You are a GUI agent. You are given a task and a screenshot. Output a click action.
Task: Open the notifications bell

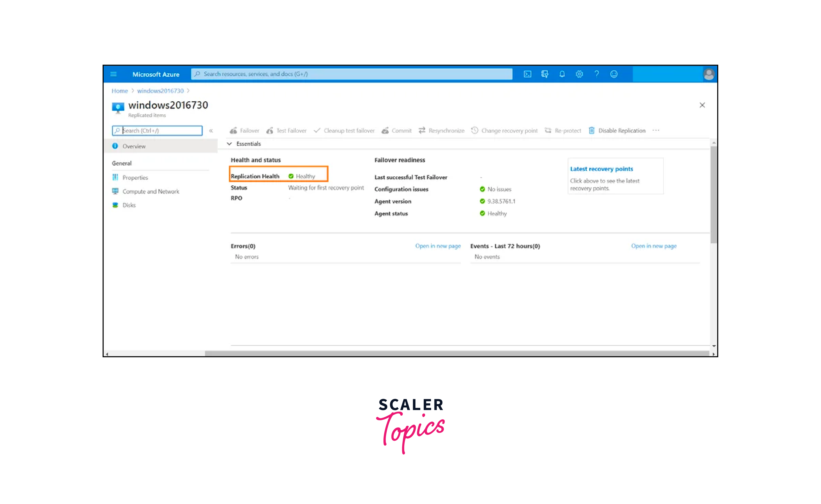click(x=562, y=74)
